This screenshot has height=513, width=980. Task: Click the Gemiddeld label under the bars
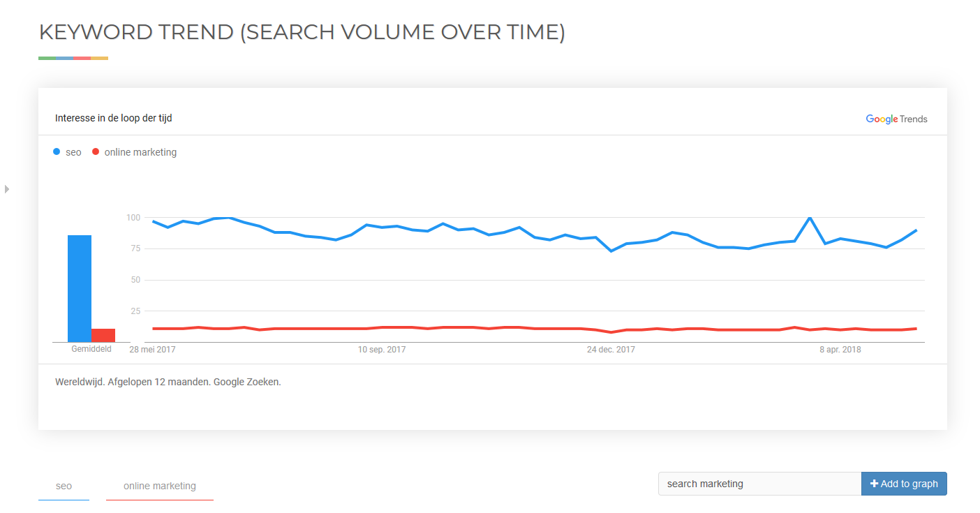(91, 348)
